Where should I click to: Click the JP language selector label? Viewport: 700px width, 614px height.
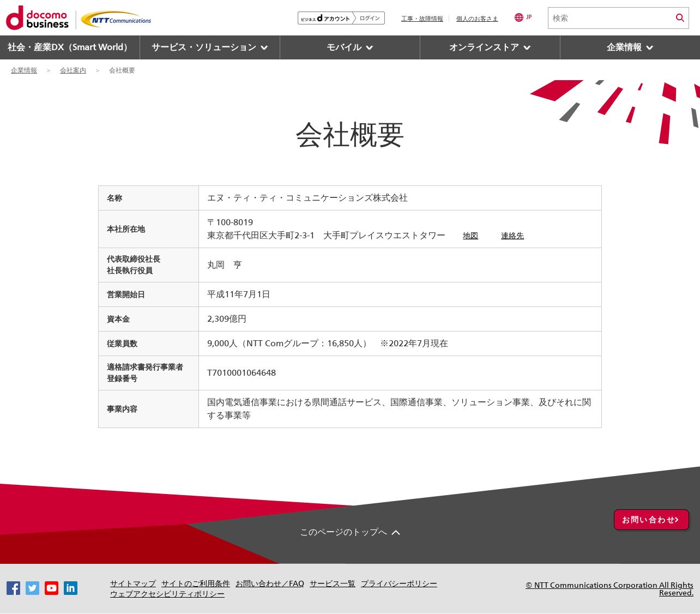pos(529,17)
